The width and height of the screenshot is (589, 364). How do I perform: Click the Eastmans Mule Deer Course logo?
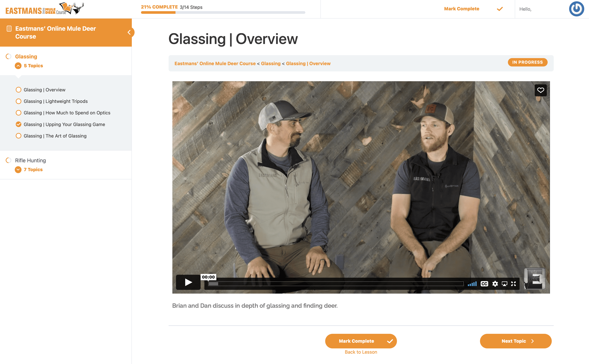pyautogui.click(x=44, y=9)
